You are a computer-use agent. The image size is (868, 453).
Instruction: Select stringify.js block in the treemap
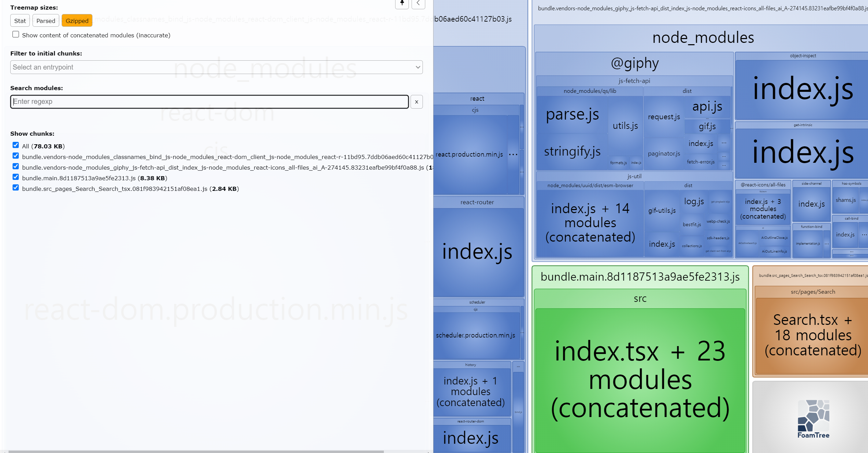click(x=572, y=151)
